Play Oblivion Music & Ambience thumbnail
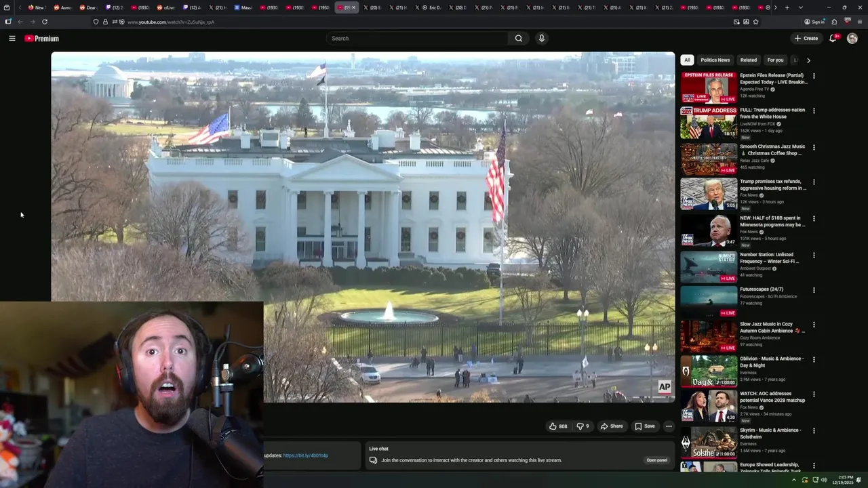Screen dimensions: 868x488 [709, 371]
